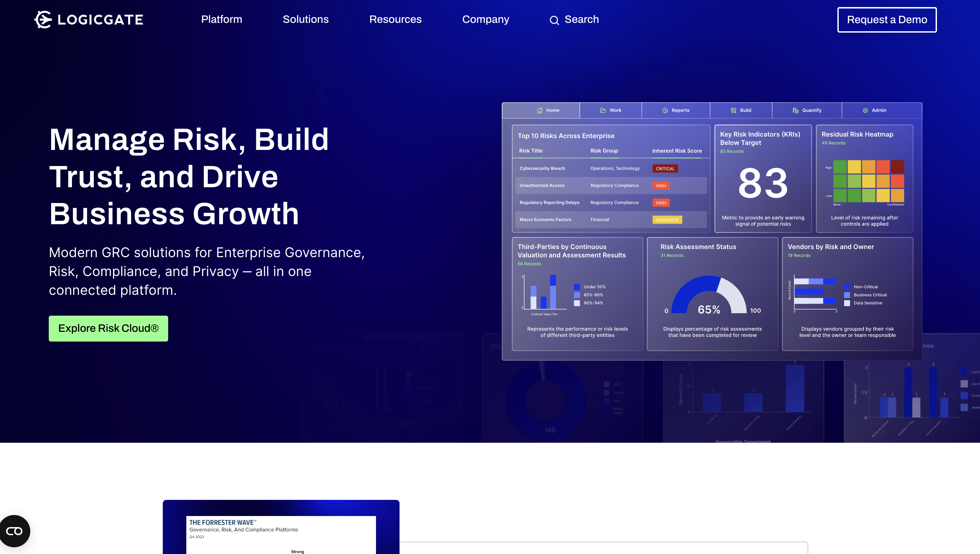Click the Business Critical legend swatch

pos(847,295)
